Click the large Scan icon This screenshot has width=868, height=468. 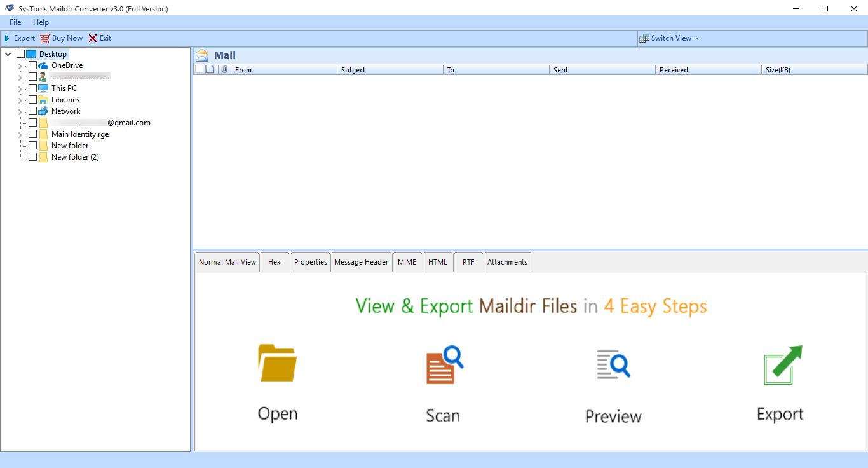[444, 364]
